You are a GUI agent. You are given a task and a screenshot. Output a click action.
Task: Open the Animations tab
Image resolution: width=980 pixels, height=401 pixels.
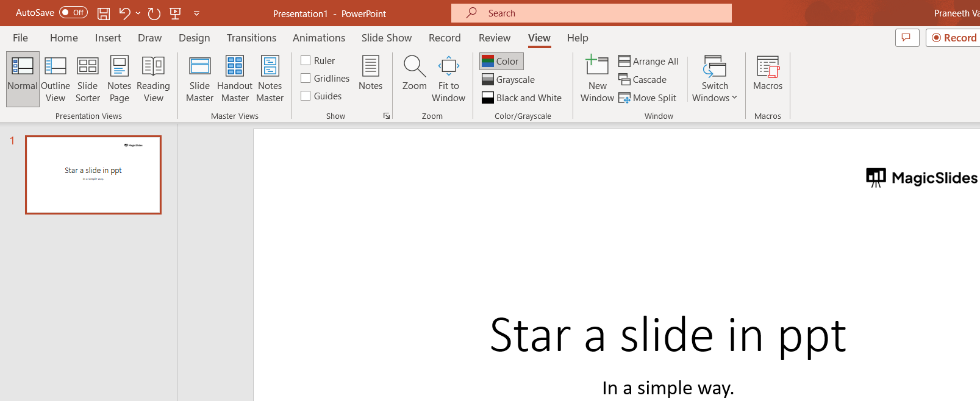318,38
